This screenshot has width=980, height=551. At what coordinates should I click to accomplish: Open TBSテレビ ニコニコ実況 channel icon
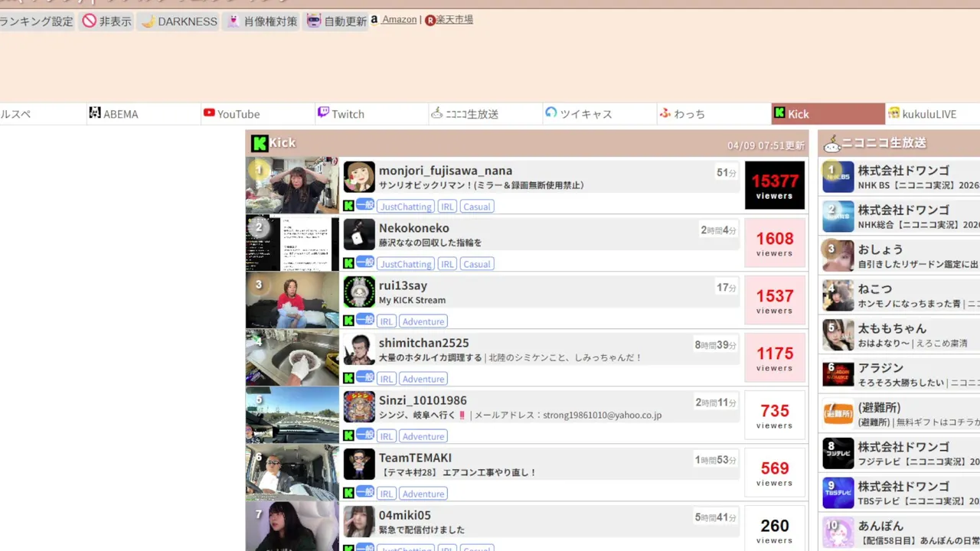[838, 493]
